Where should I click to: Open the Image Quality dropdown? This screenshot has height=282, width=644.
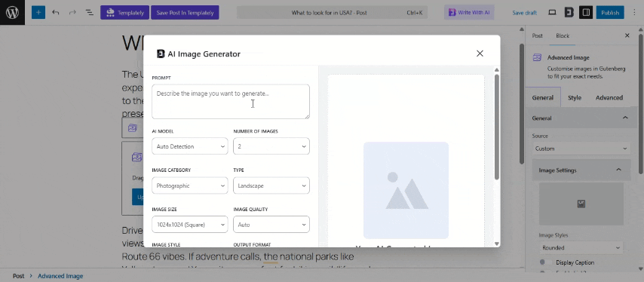271,225
